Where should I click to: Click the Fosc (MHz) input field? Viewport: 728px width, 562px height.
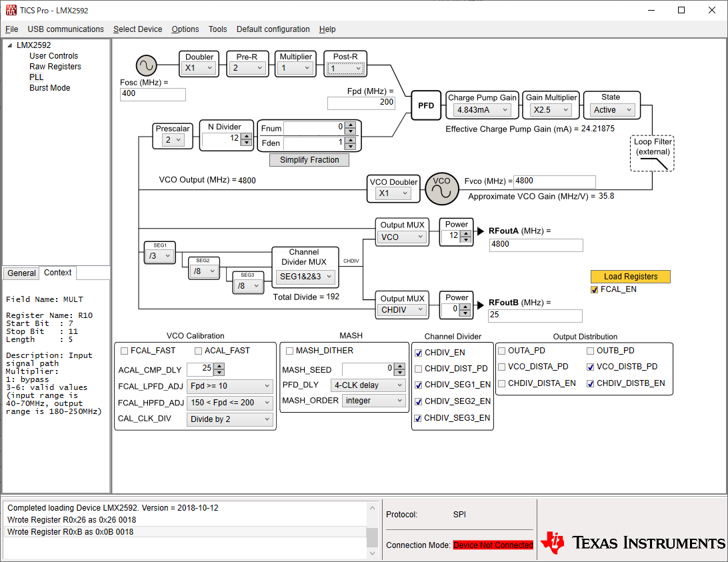153,94
